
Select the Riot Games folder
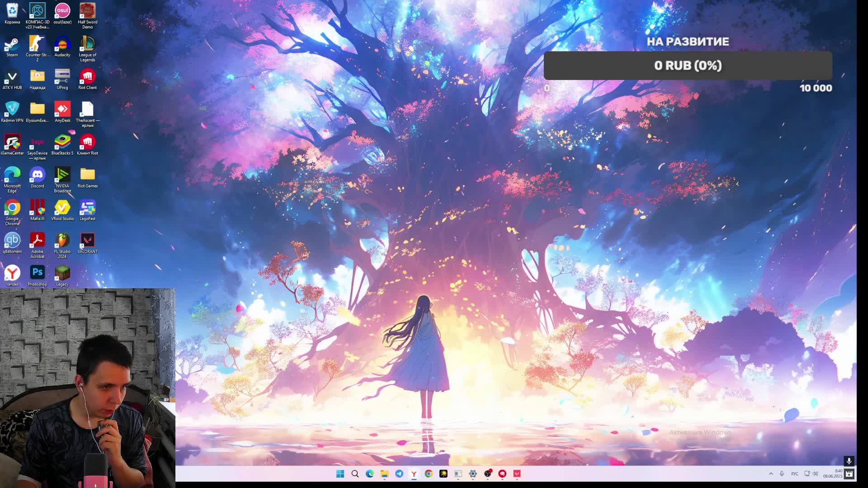(x=87, y=178)
